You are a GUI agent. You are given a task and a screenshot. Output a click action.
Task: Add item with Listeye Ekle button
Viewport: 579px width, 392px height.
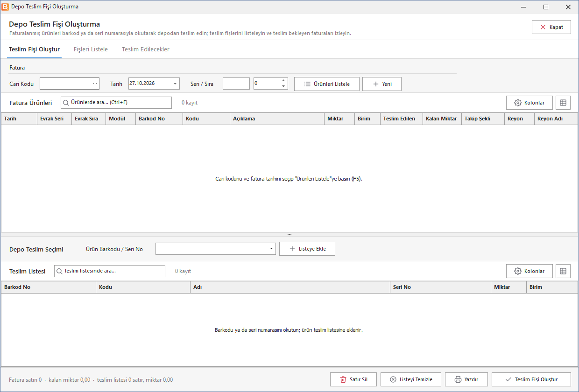tap(307, 249)
